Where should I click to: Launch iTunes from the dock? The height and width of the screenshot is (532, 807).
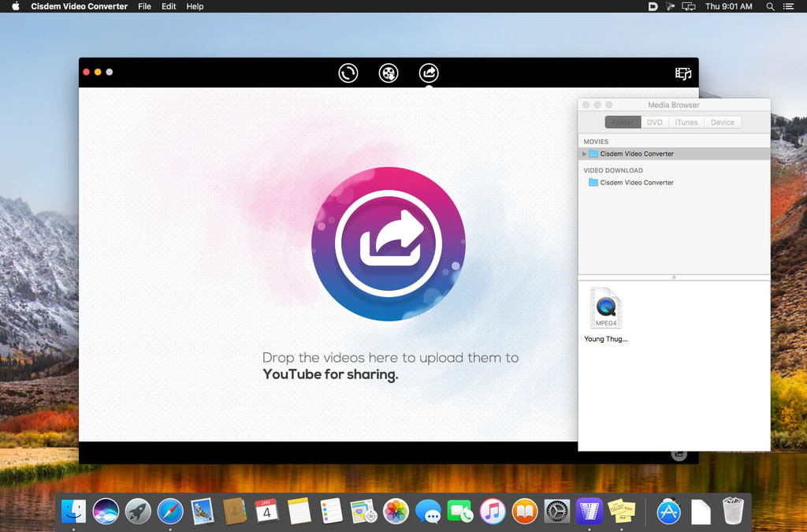tap(493, 512)
